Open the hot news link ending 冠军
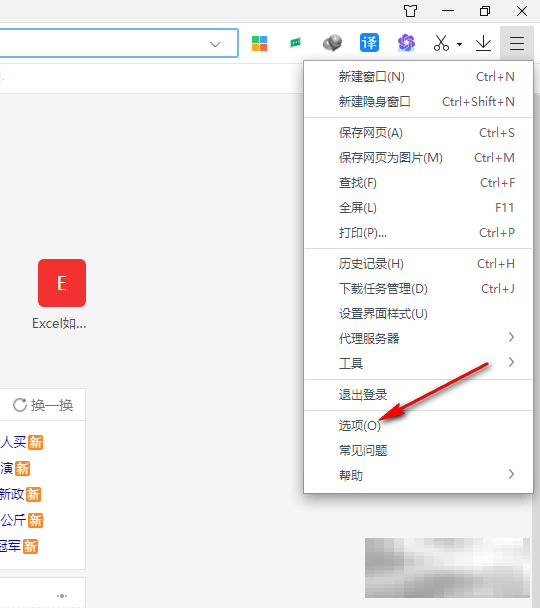 click(x=10, y=546)
